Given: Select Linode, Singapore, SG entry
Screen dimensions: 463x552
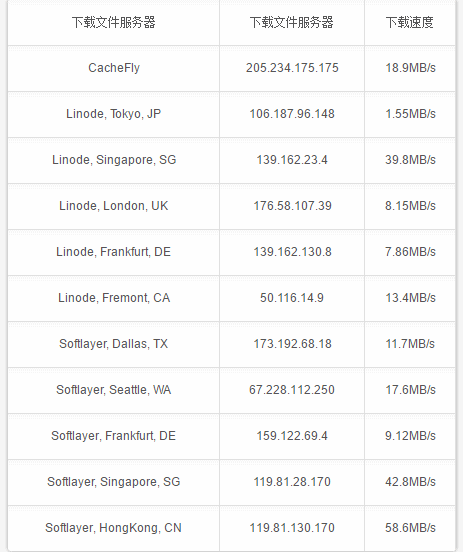Looking at the screenshot, I should (x=114, y=160).
